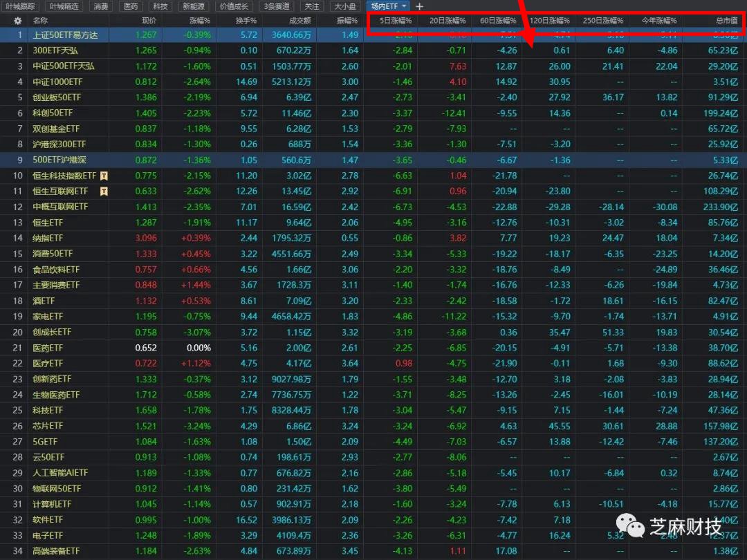The width and height of the screenshot is (747, 560).
Task: Select the 中概互联网ETF row name
Action: pos(60,207)
